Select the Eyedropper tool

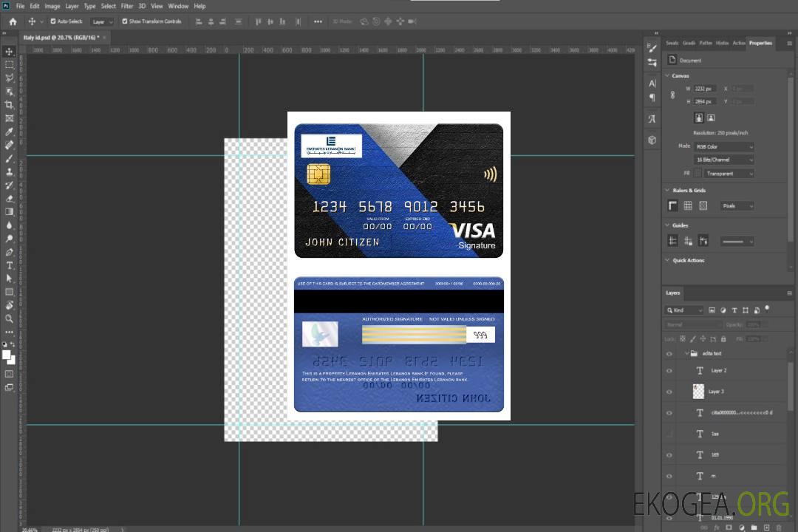pyautogui.click(x=10, y=132)
